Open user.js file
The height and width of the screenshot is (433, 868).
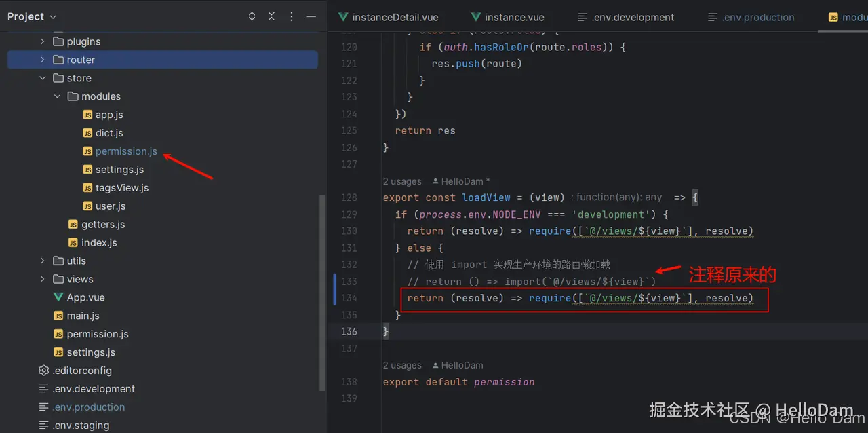[x=111, y=206]
